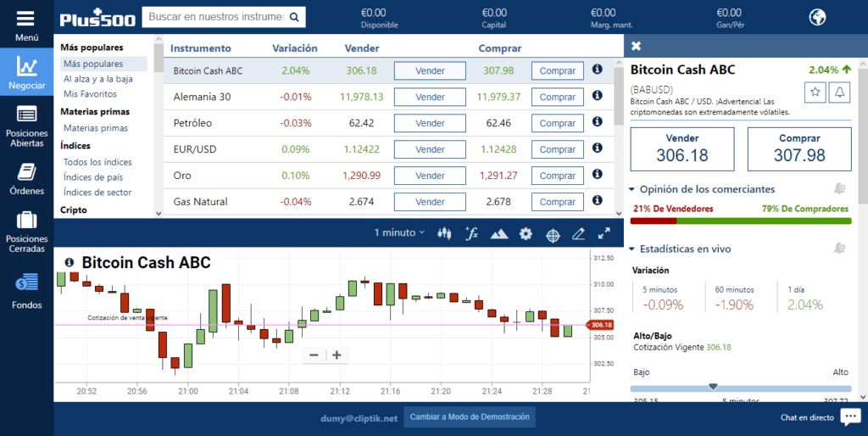Click the mountain area chart icon
This screenshot has width=868, height=436.
498,234
